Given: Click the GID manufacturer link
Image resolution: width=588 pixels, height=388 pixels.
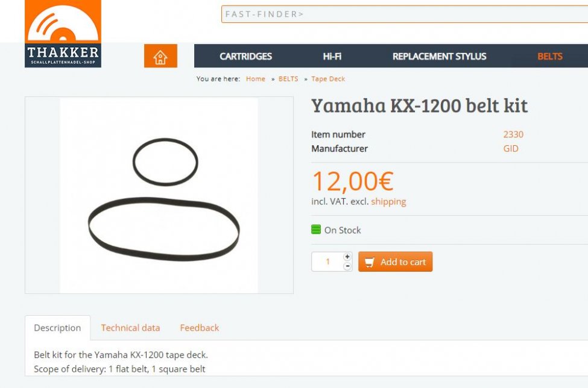Looking at the screenshot, I should pyautogui.click(x=511, y=148).
